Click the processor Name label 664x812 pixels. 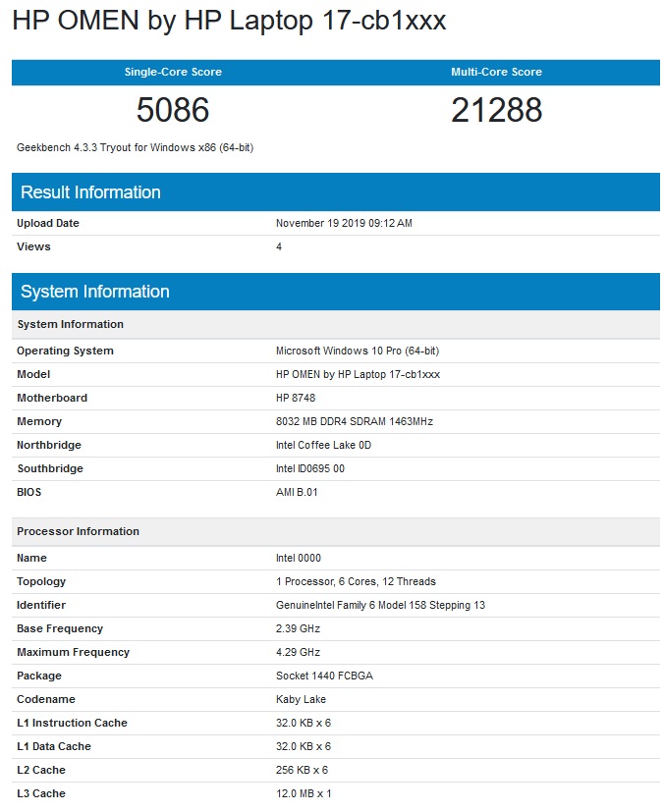pyautogui.click(x=31, y=558)
